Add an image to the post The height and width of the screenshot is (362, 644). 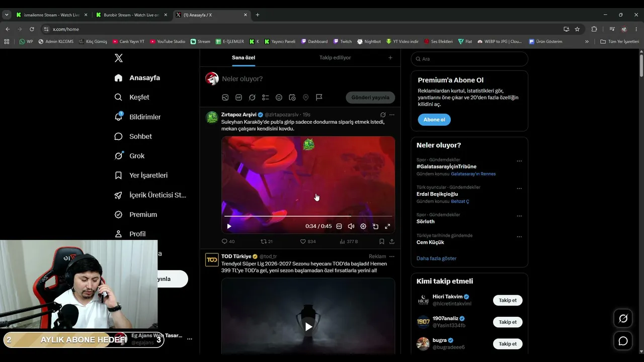pyautogui.click(x=225, y=98)
